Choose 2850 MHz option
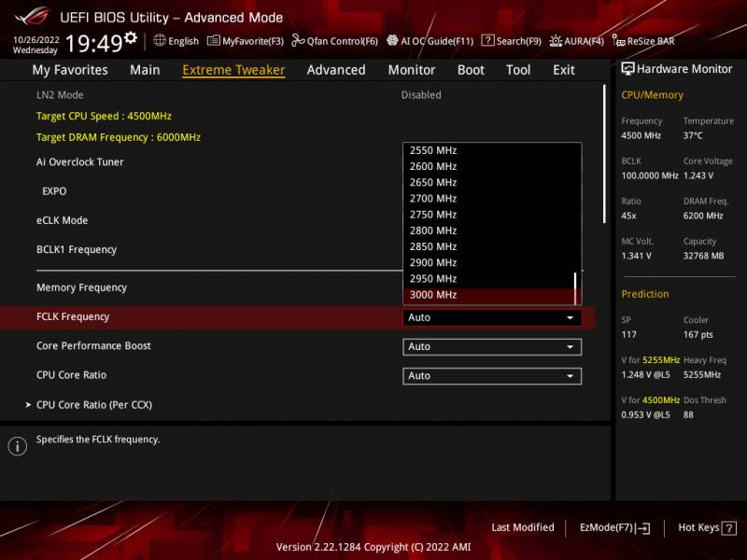 [x=488, y=246]
